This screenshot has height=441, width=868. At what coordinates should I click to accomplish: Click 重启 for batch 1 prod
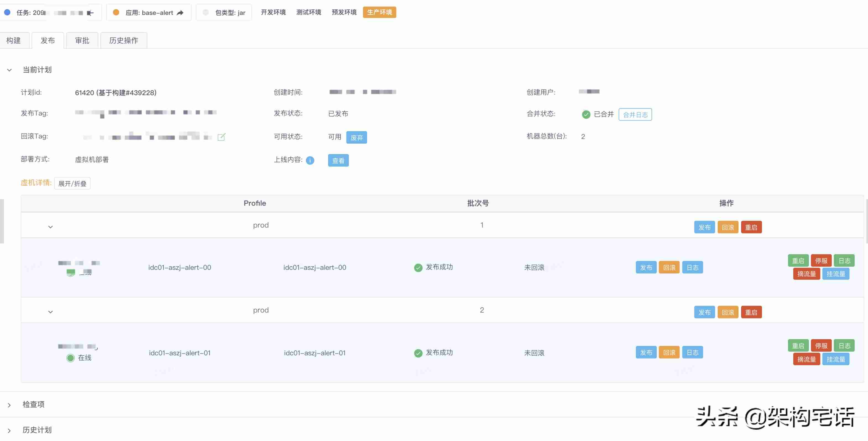click(751, 227)
